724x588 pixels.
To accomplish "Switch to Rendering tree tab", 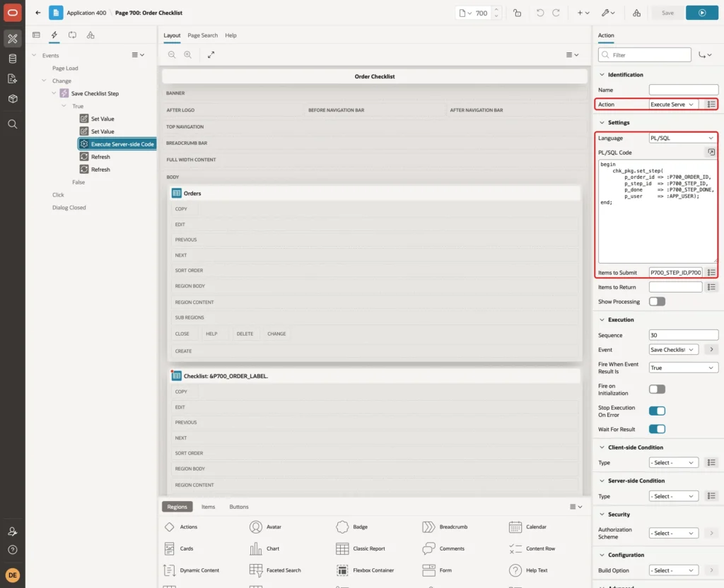I will click(x=37, y=35).
